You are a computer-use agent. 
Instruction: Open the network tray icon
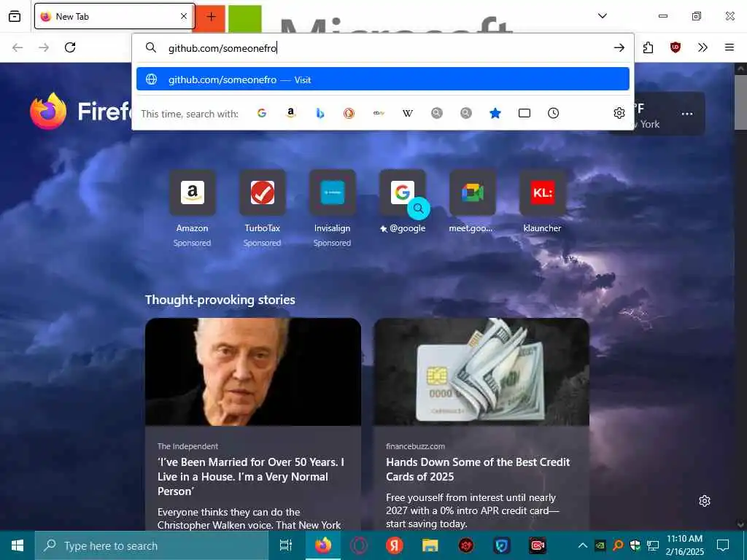tap(653, 545)
